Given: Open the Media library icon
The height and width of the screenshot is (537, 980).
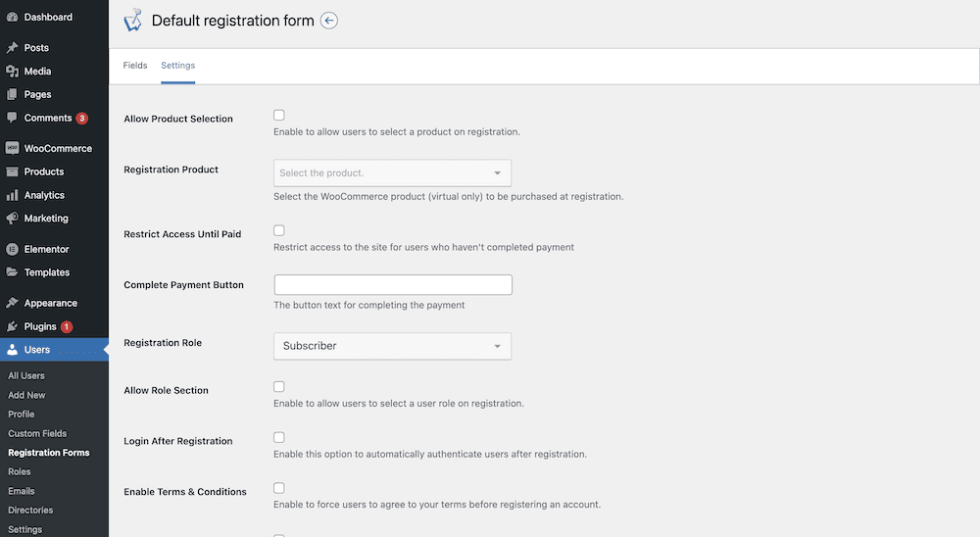Looking at the screenshot, I should [12, 72].
